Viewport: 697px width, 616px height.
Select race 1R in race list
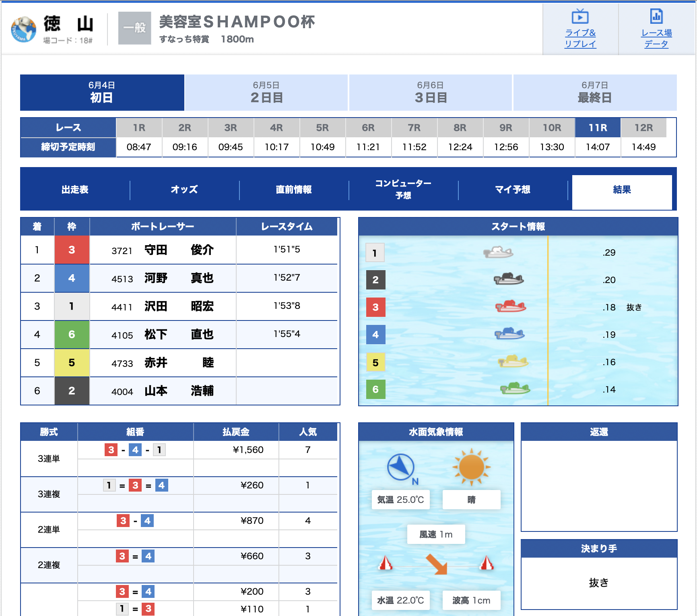tap(139, 128)
